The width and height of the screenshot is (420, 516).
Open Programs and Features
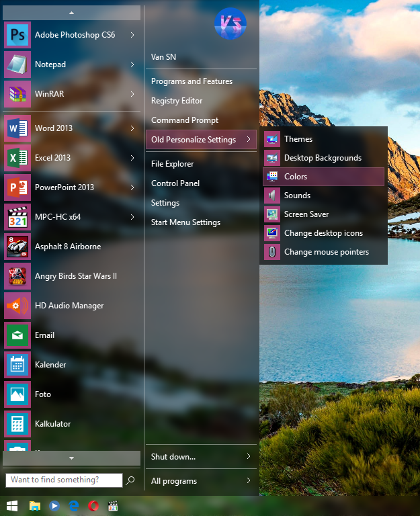(201, 81)
